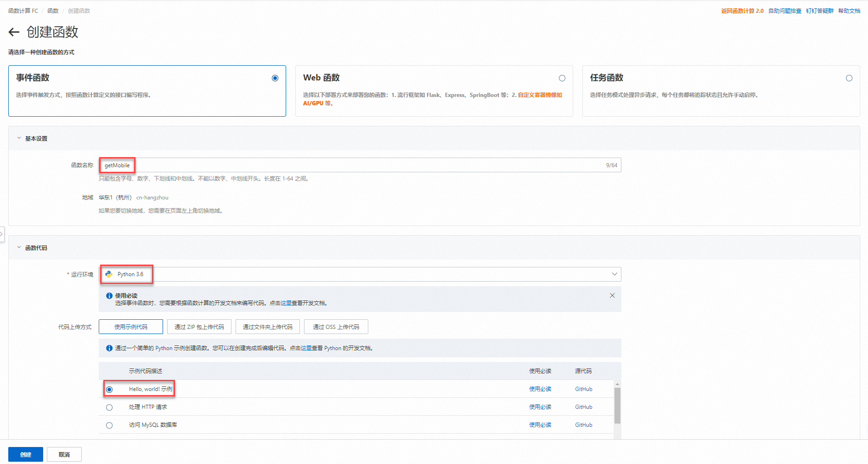
Task: Close the 使用必读 notice with X
Action: pos(612,295)
